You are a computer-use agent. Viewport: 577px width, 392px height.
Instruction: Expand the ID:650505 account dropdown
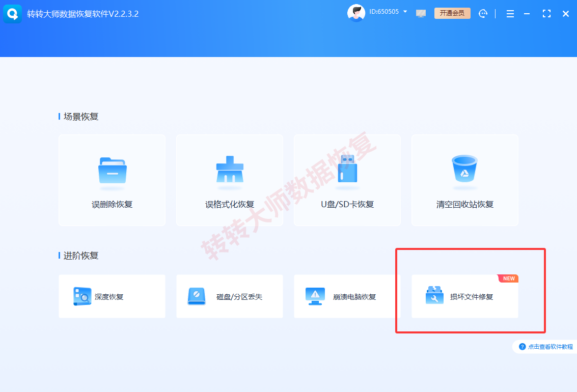click(x=405, y=12)
